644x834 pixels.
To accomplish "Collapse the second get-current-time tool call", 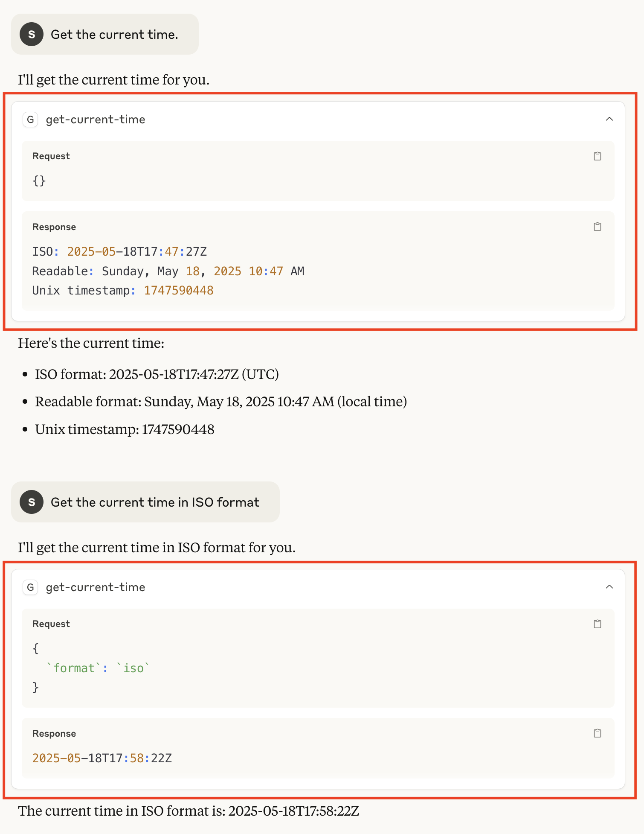I will (610, 586).
